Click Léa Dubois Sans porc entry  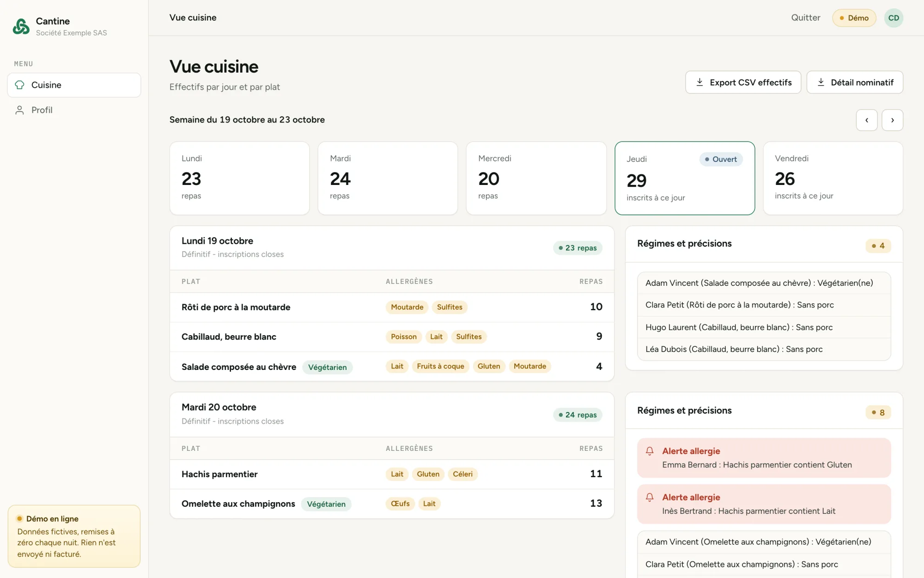pos(764,349)
